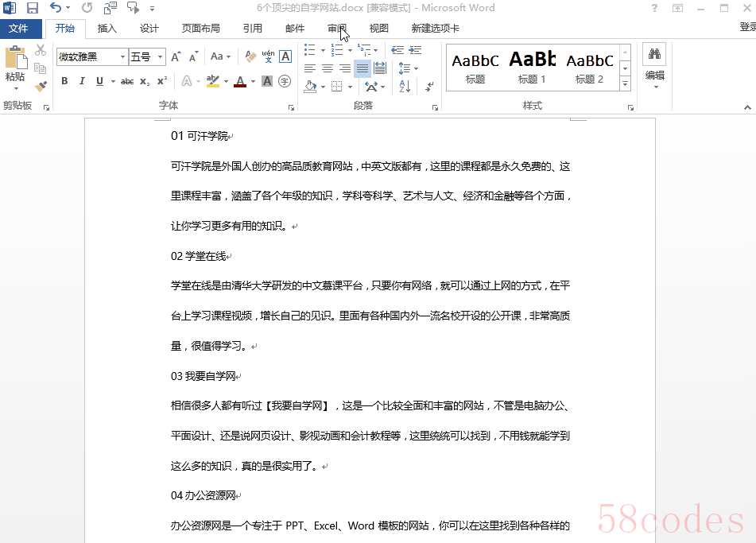Toggle Subscript formatting
Viewport: 756px width, 543px height.
coord(145,82)
